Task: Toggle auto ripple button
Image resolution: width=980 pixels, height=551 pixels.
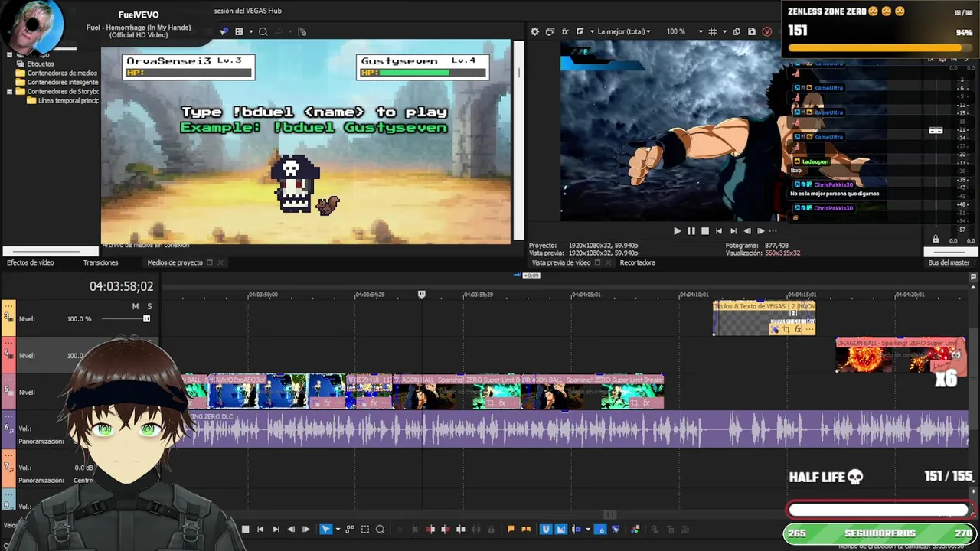Action: pyautogui.click(x=577, y=529)
